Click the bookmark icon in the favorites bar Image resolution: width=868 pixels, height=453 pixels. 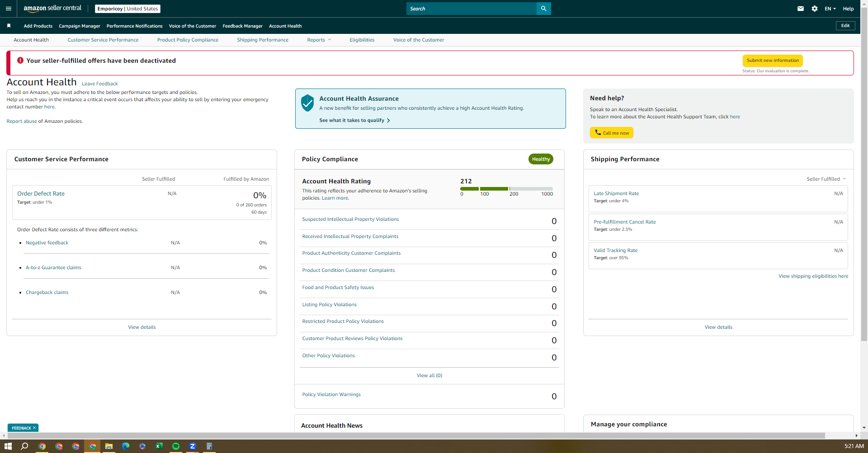point(9,26)
